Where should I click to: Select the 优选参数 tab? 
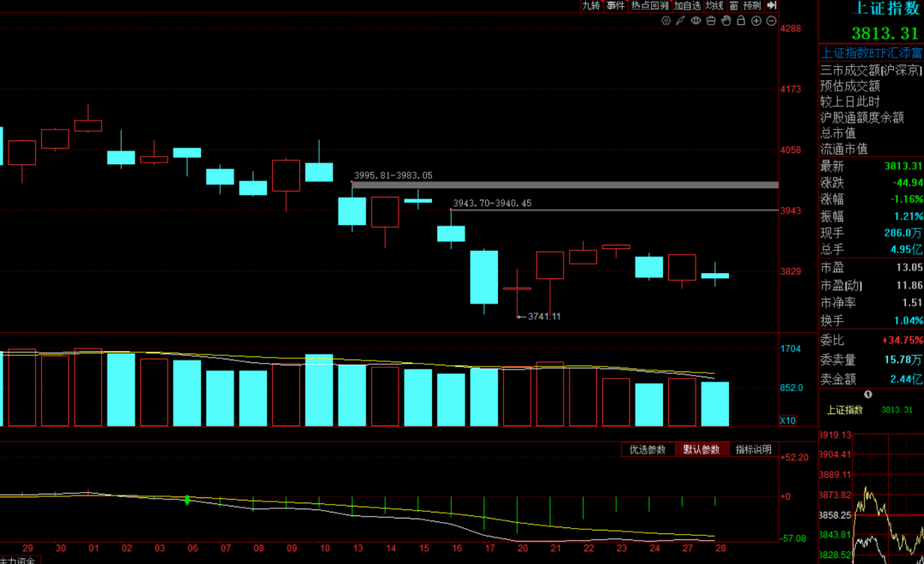click(648, 449)
